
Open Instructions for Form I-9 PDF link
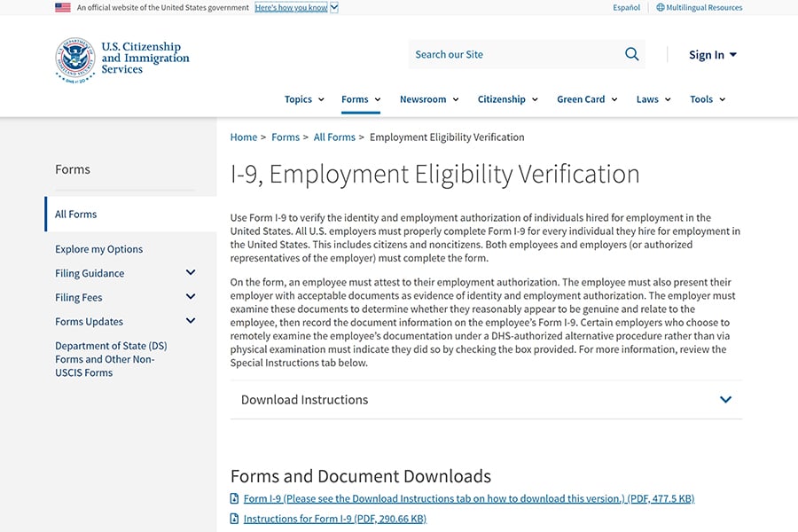point(335,519)
